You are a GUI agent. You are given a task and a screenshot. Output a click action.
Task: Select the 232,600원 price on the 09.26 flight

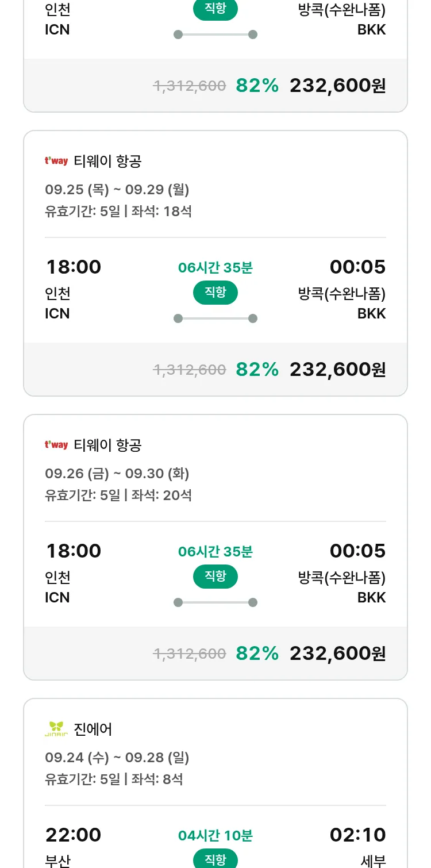point(337,654)
